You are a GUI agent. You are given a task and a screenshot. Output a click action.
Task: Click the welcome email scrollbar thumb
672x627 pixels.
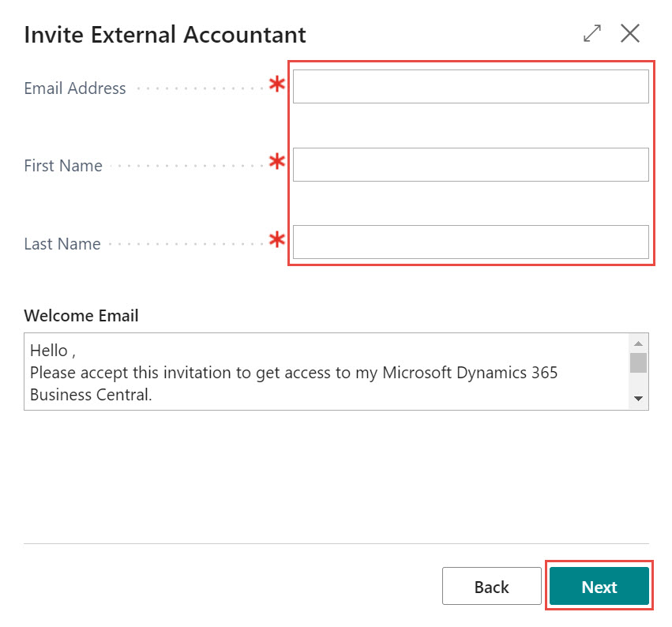pyautogui.click(x=638, y=362)
